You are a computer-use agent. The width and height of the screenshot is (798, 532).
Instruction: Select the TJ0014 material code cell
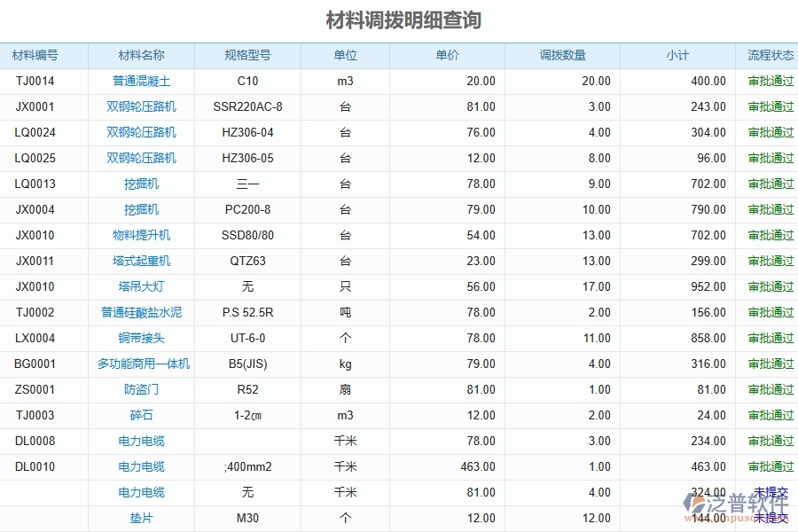pyautogui.click(x=36, y=81)
